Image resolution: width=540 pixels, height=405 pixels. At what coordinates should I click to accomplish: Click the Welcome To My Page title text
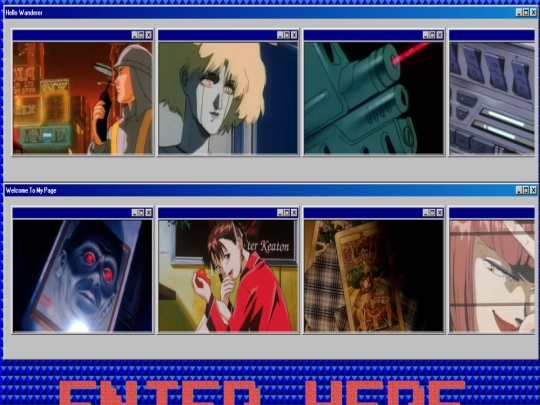click(x=31, y=190)
